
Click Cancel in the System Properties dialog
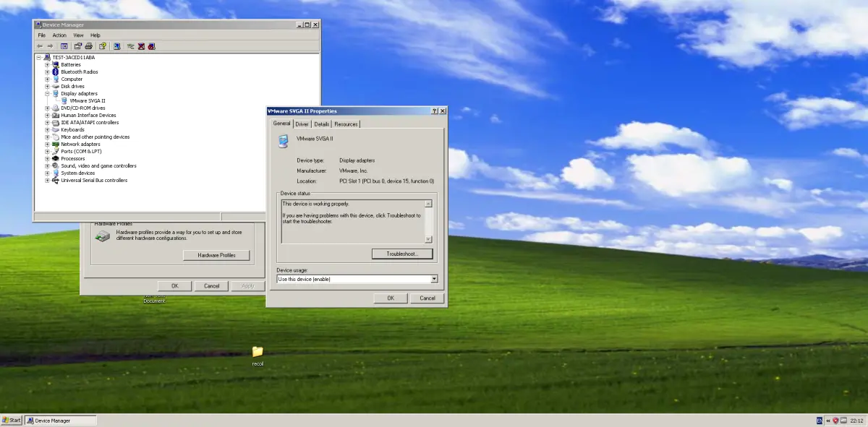[x=211, y=285]
